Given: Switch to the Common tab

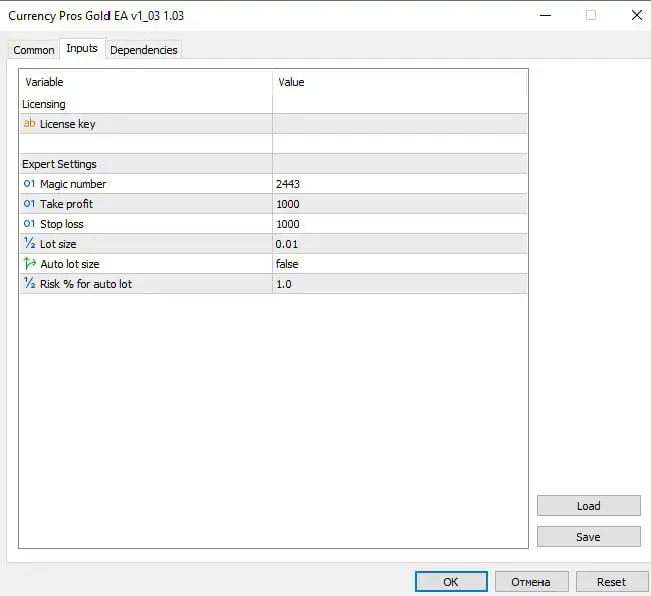Looking at the screenshot, I should pos(34,50).
